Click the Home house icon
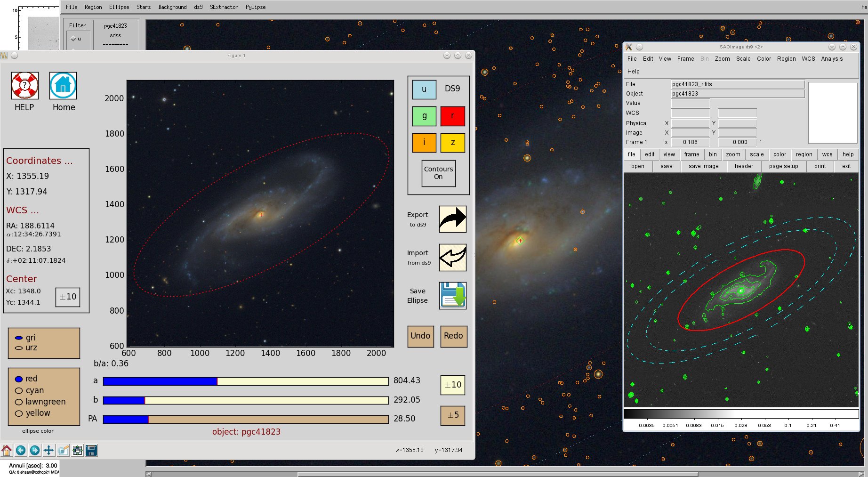The height and width of the screenshot is (477, 868). [x=63, y=86]
